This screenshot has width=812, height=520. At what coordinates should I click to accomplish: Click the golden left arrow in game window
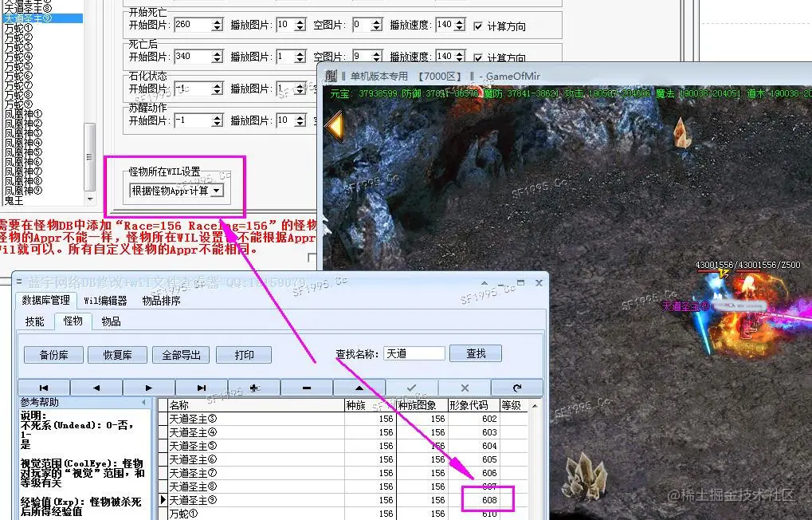[335, 126]
